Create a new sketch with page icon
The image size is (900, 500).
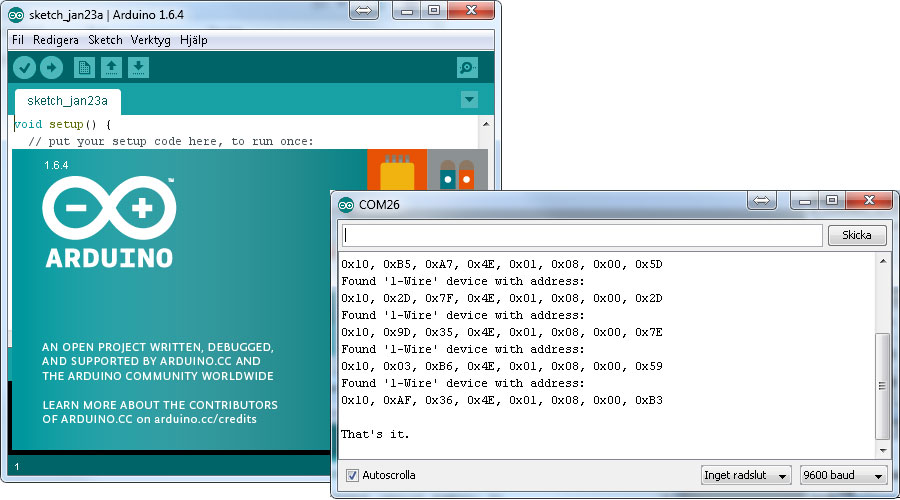click(x=84, y=68)
